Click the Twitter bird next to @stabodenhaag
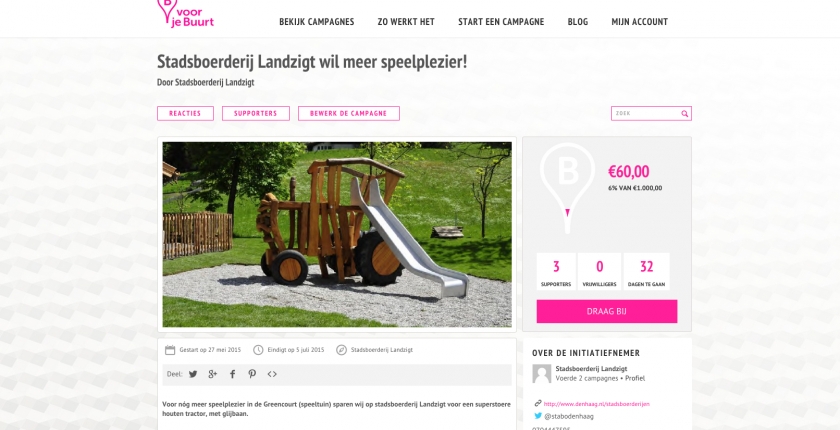 point(538,416)
